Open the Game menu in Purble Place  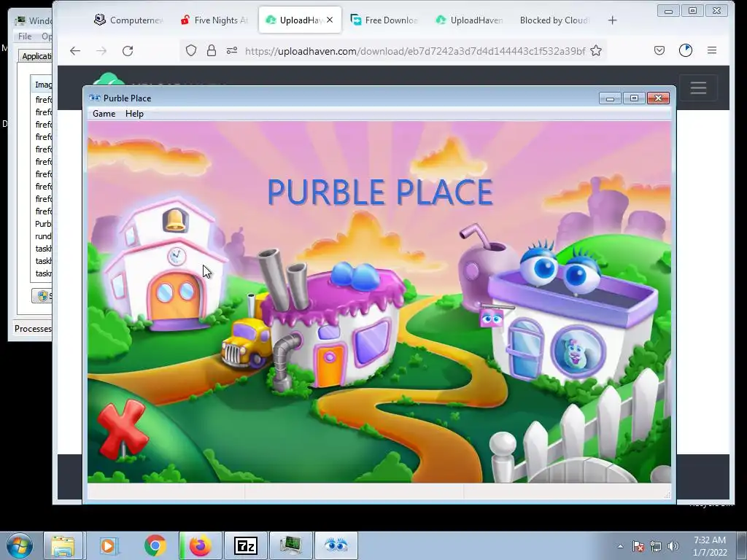pyautogui.click(x=104, y=114)
